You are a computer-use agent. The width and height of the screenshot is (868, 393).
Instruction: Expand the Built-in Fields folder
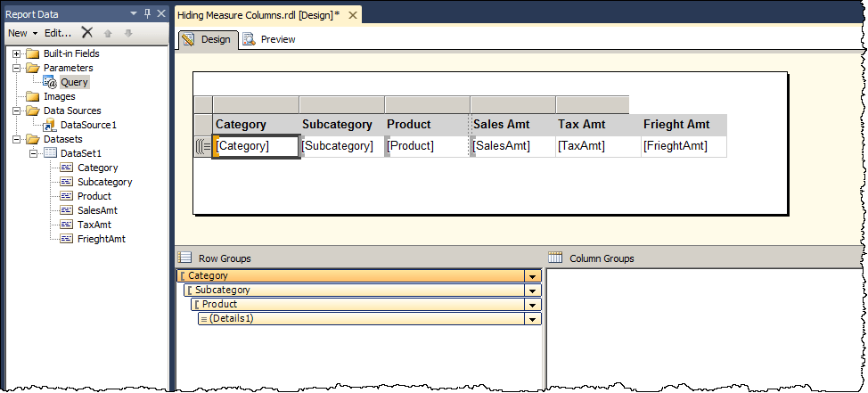coord(17,53)
